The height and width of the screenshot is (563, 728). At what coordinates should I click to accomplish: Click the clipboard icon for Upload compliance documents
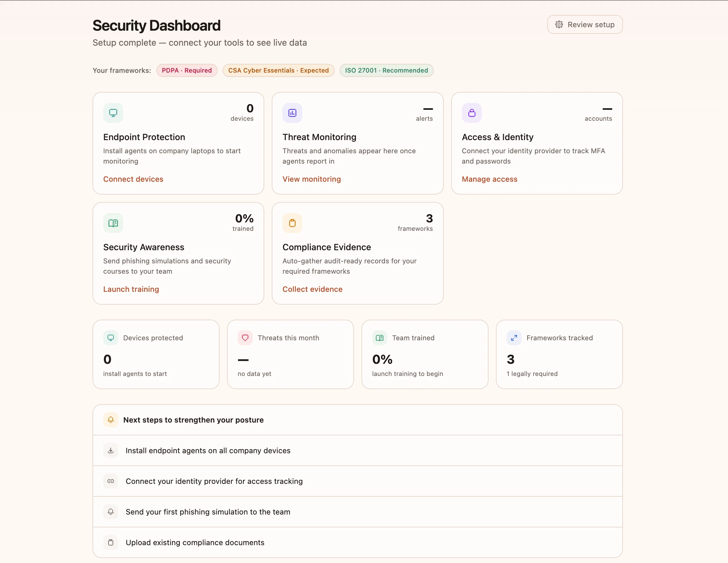111,542
